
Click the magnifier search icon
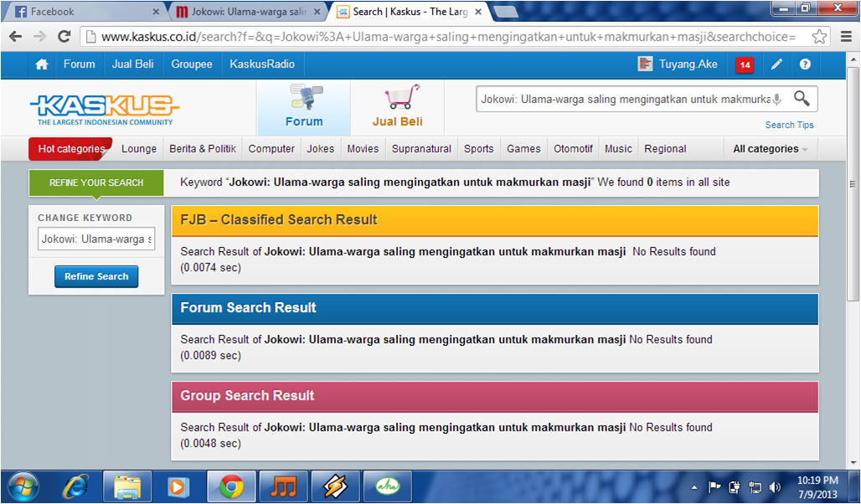click(802, 99)
